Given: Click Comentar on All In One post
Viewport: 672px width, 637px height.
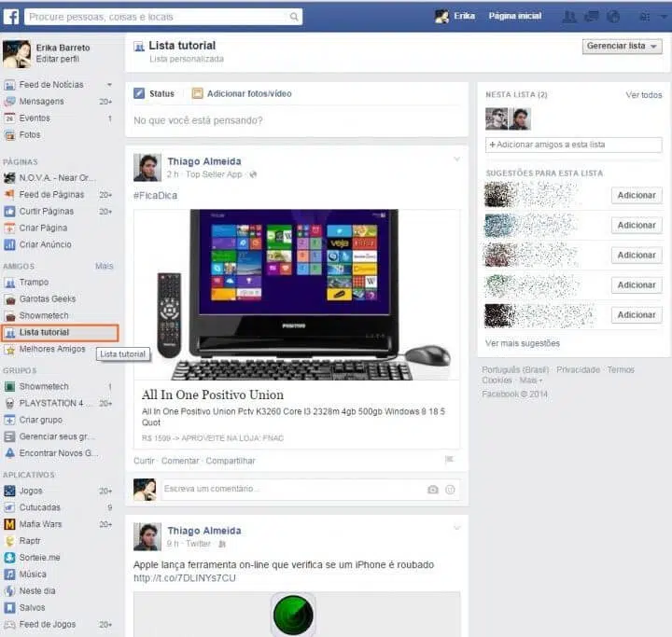Looking at the screenshot, I should [180, 461].
